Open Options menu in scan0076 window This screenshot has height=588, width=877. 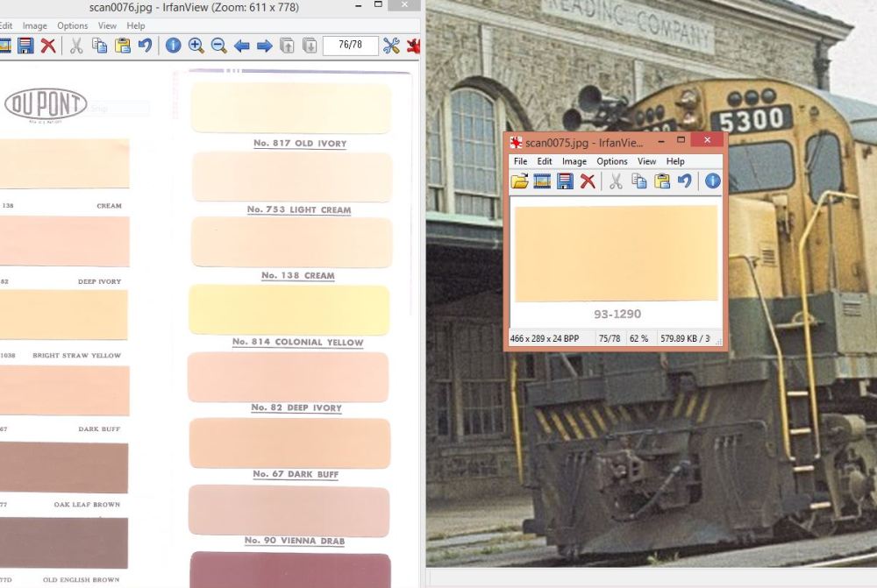73,25
